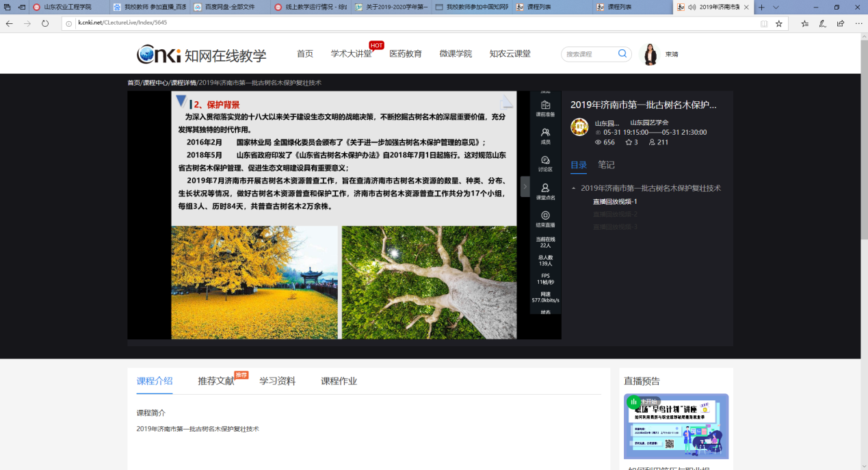
Task: Open the 讨论区 discussion icon
Action: click(545, 160)
